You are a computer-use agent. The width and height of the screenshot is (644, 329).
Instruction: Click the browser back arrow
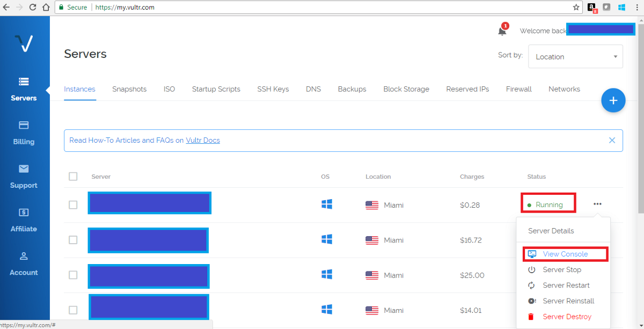6,8
